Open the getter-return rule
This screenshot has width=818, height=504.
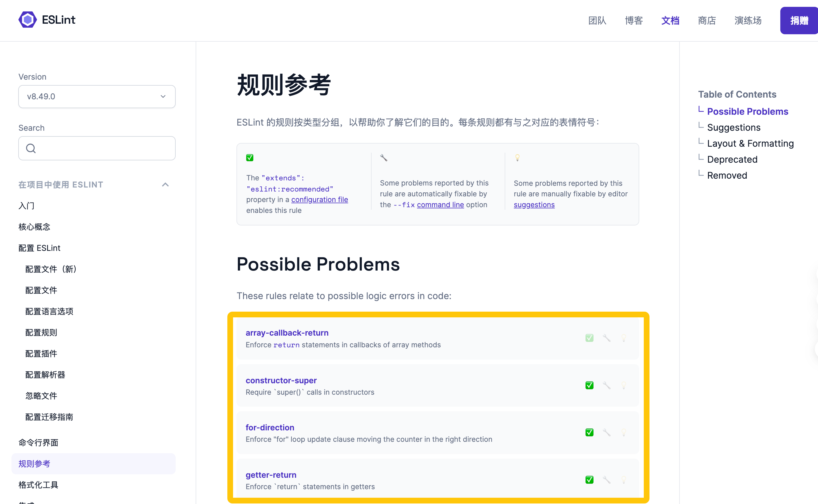point(271,475)
